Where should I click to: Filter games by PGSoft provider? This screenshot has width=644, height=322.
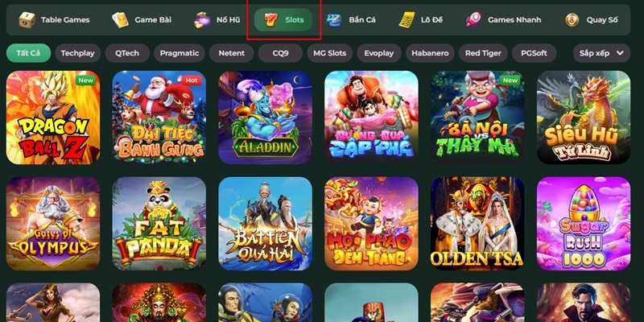click(535, 53)
